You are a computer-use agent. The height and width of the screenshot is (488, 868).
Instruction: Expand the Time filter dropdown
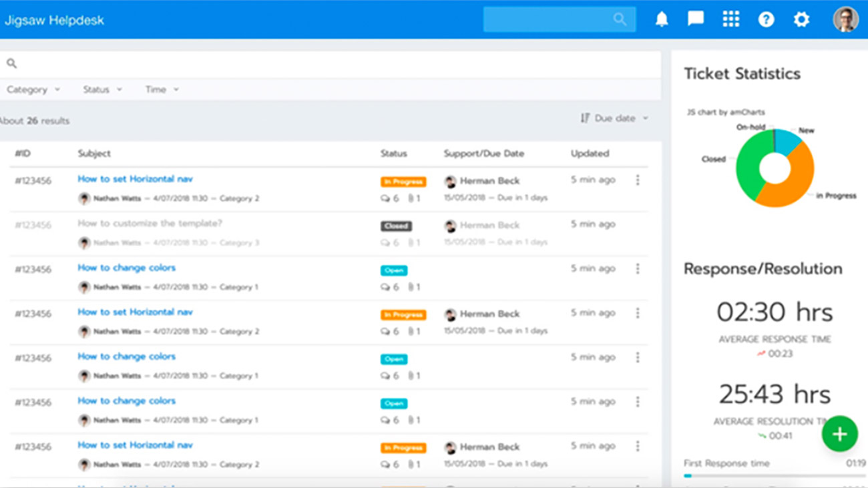click(162, 89)
